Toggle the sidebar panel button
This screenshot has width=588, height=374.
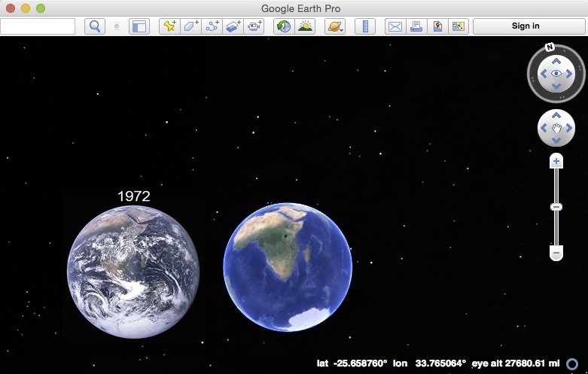tap(139, 26)
